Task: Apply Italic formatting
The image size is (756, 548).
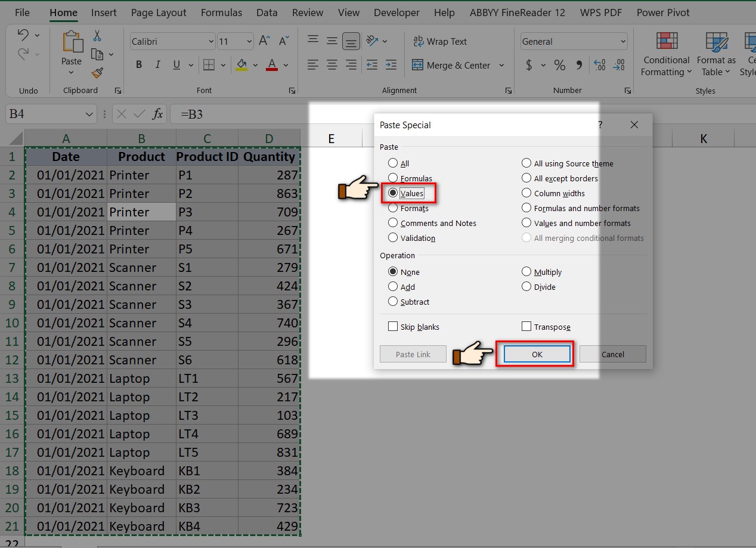Action: tap(157, 65)
